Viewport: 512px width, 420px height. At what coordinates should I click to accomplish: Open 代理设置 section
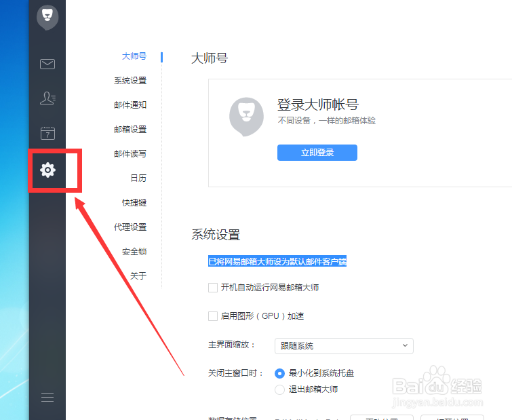[x=130, y=227]
